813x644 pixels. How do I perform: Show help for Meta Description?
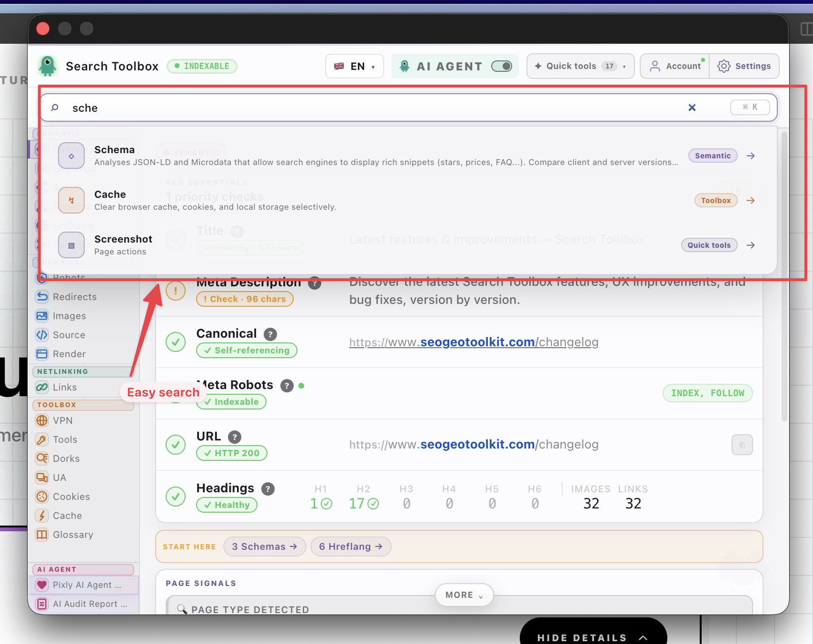[315, 283]
